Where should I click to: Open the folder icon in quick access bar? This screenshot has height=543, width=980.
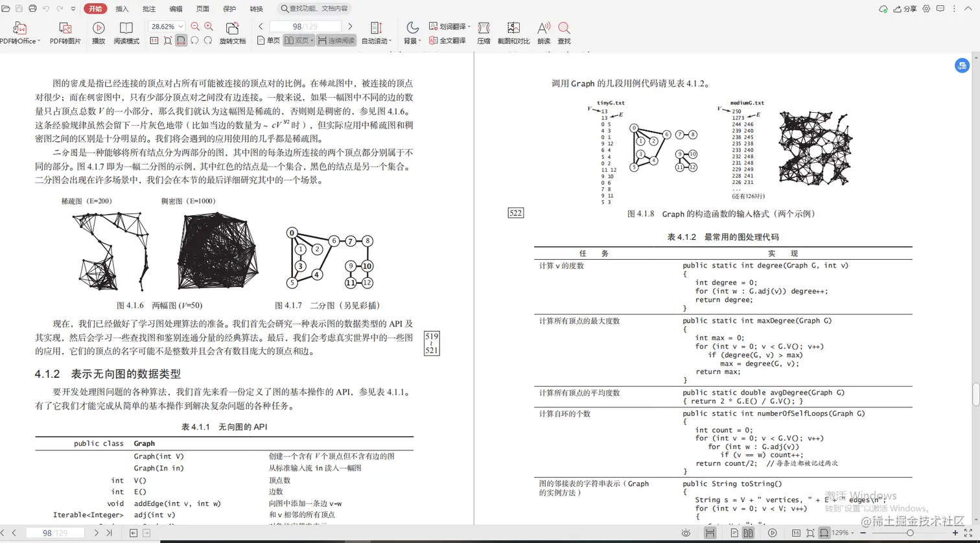point(6,9)
